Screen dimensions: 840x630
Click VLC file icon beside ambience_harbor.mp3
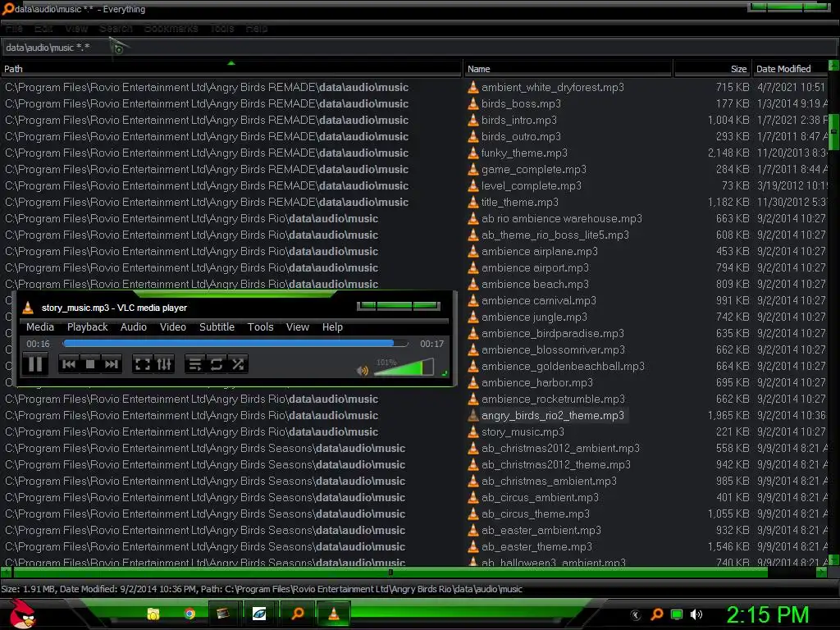click(473, 382)
